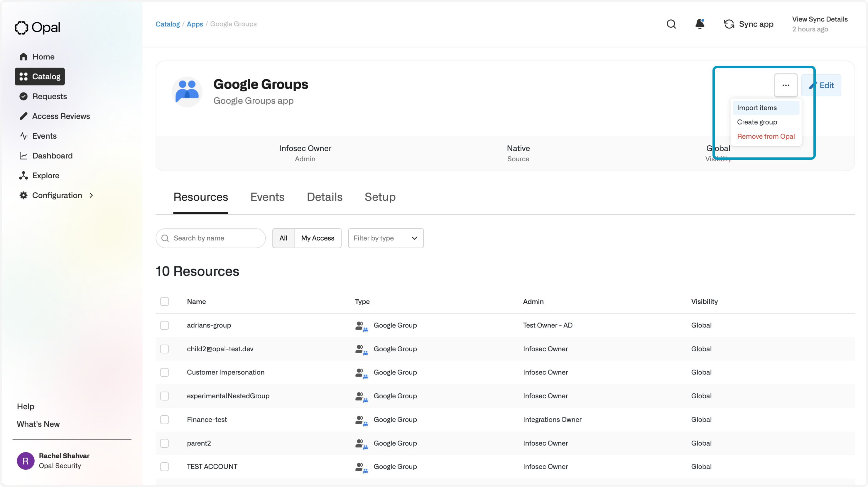
Task: Toggle the select-all header checkbox
Action: tap(164, 301)
